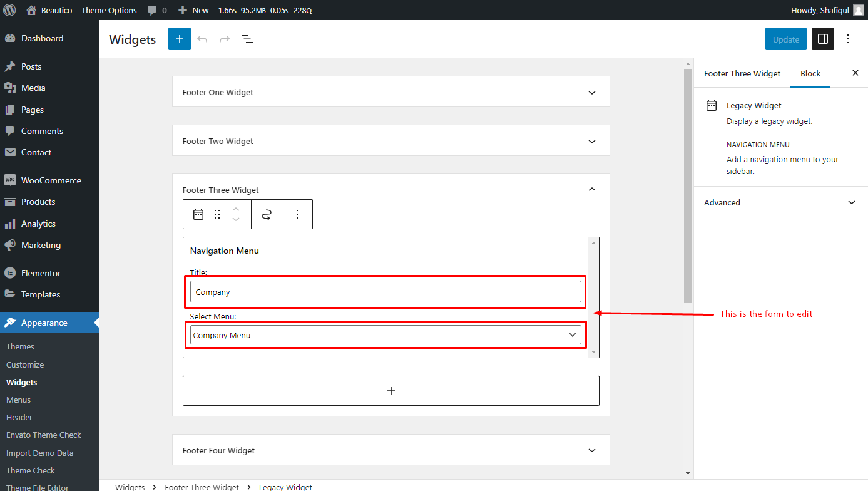Open Theme Options in admin bar

click(109, 10)
